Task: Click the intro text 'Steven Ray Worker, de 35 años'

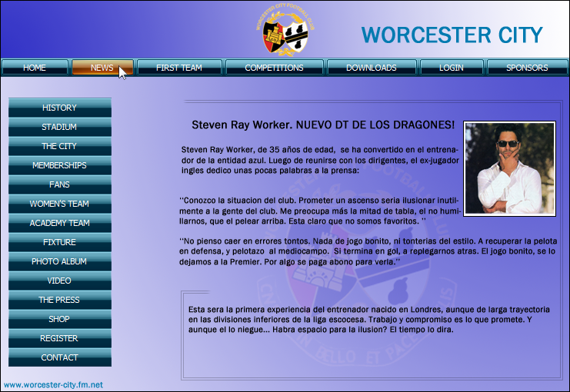Action: pyautogui.click(x=320, y=160)
